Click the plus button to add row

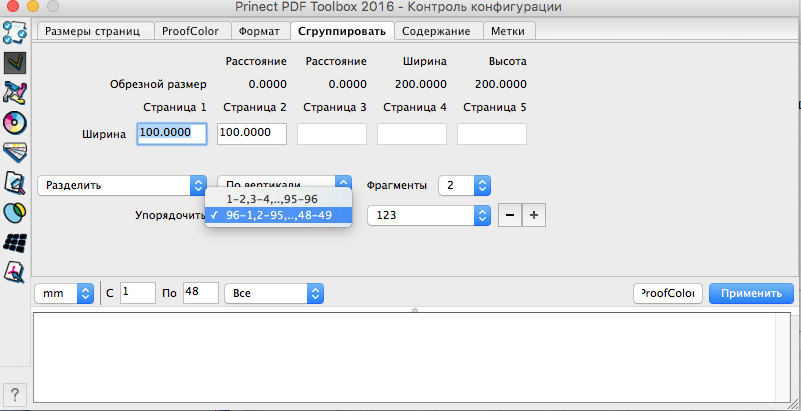tap(534, 215)
